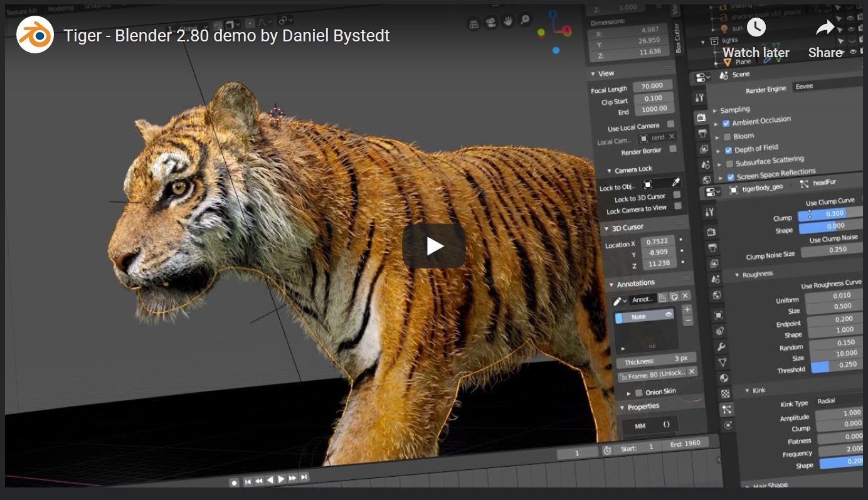Enable Lock Camera to View checkbox

677,206
